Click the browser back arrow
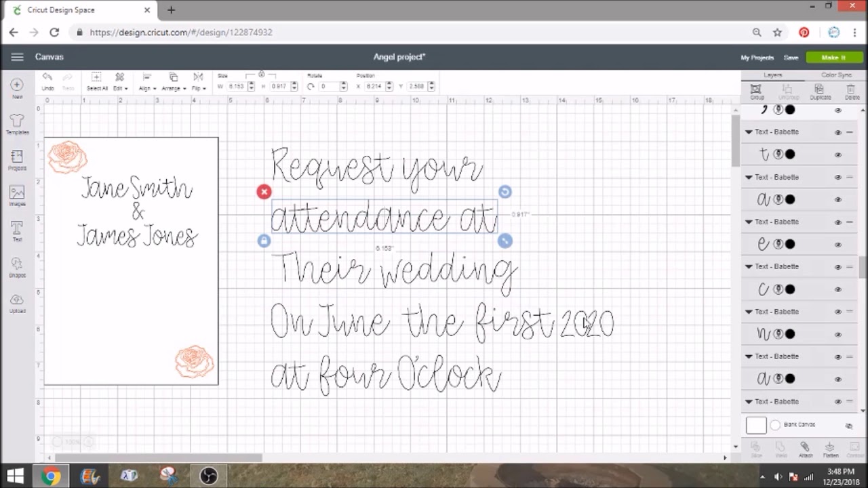Image resolution: width=868 pixels, height=488 pixels. 14,32
